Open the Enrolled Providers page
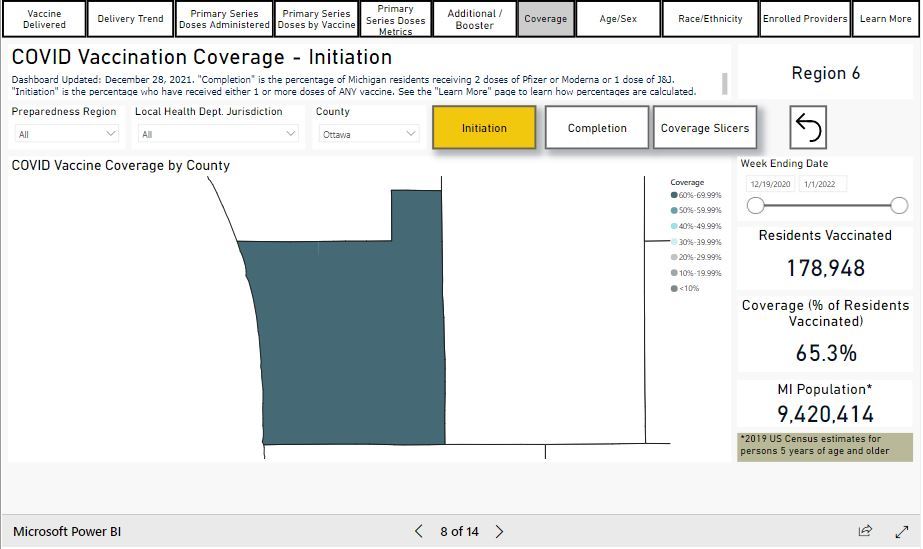This screenshot has height=549, width=923. [x=804, y=19]
